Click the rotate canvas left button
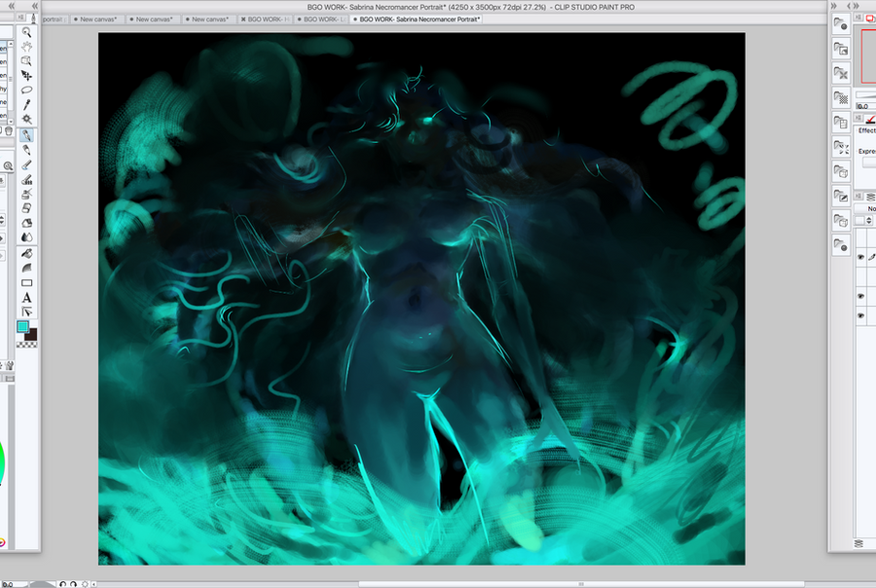This screenshot has height=588, width=876. 62,584
